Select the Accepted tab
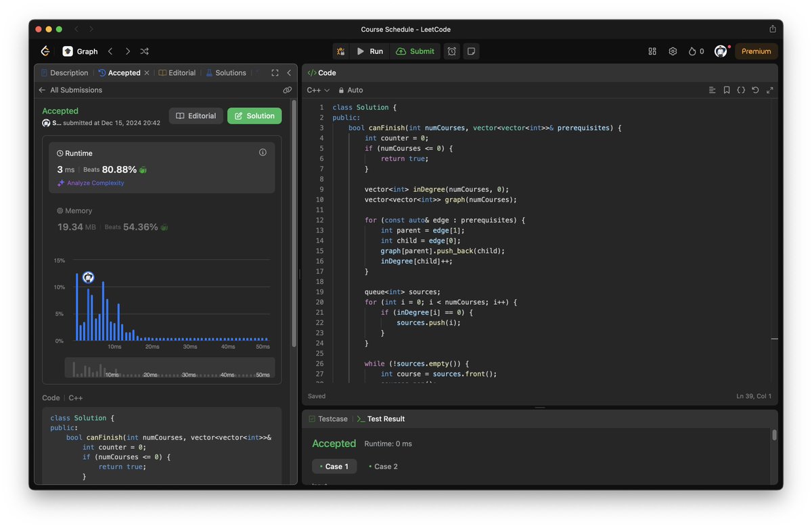 tap(119, 73)
